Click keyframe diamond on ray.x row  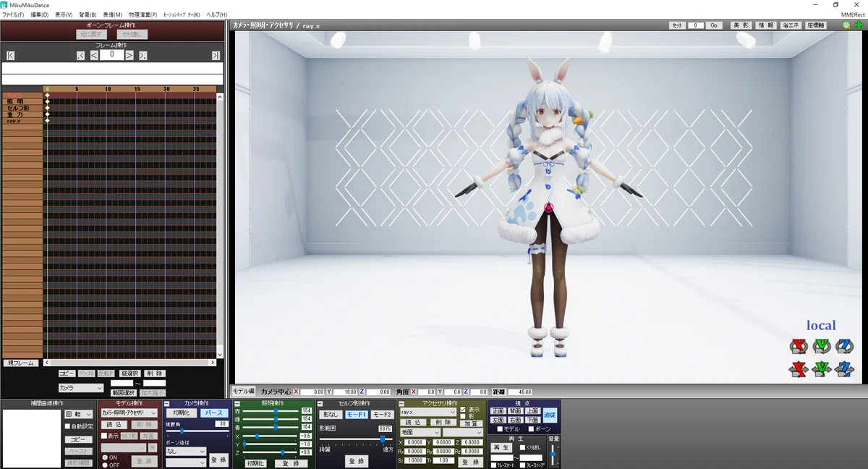tap(47, 121)
